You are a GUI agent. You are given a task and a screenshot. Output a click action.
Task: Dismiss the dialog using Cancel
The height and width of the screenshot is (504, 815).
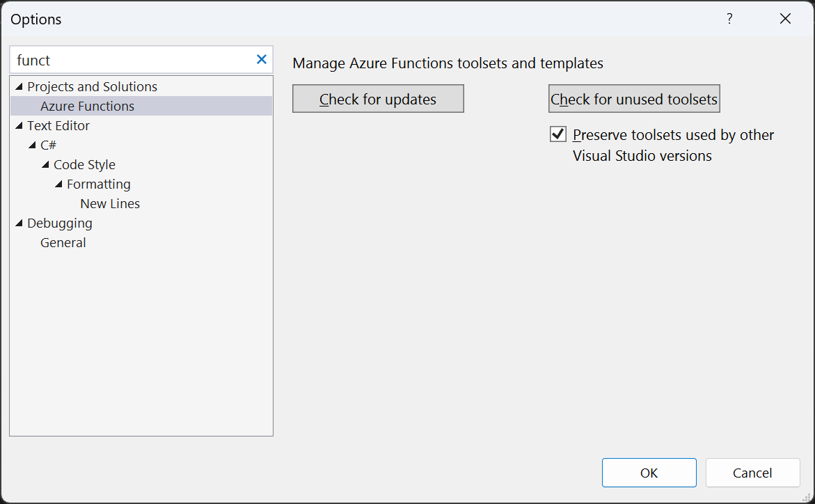click(752, 472)
